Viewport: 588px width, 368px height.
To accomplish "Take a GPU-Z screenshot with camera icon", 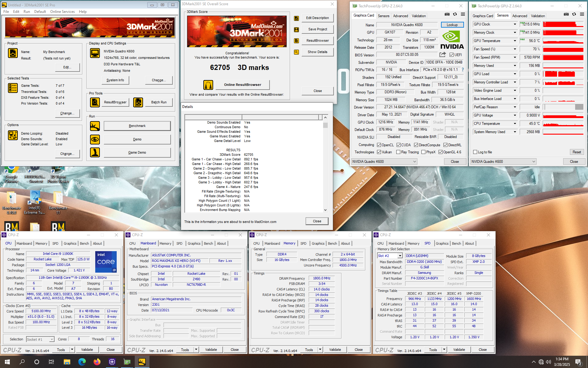I will [447, 14].
